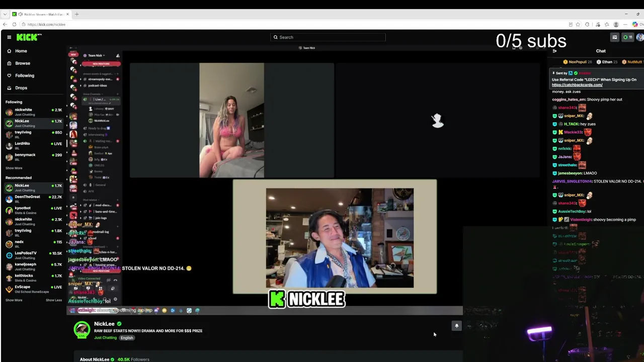Open the Kick points counter showing 11

point(627,37)
